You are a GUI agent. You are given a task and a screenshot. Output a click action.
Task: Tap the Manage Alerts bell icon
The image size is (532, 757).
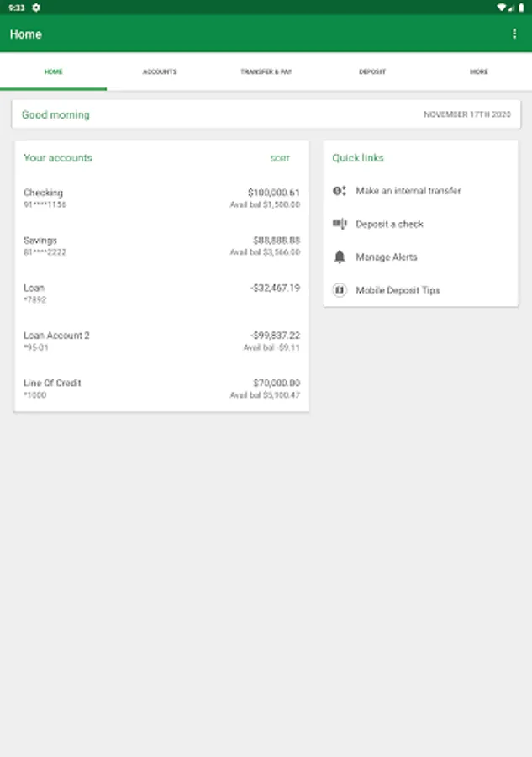(x=340, y=257)
